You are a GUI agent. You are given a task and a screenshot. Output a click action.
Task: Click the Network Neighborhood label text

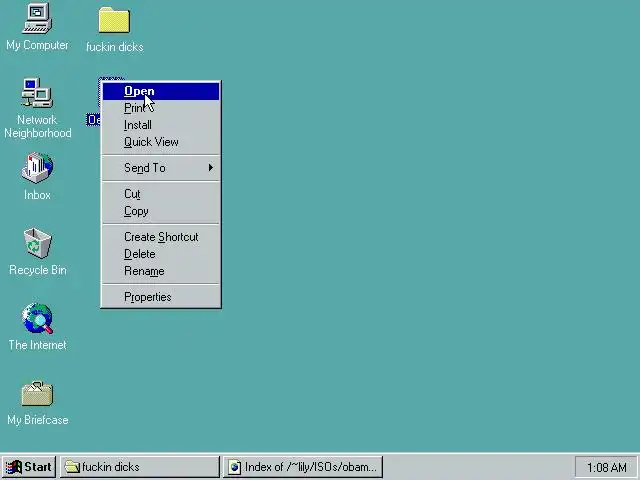pos(38,127)
